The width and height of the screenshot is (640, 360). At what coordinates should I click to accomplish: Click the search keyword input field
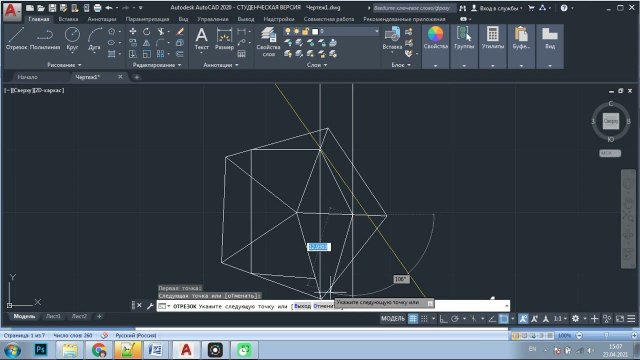tap(414, 8)
